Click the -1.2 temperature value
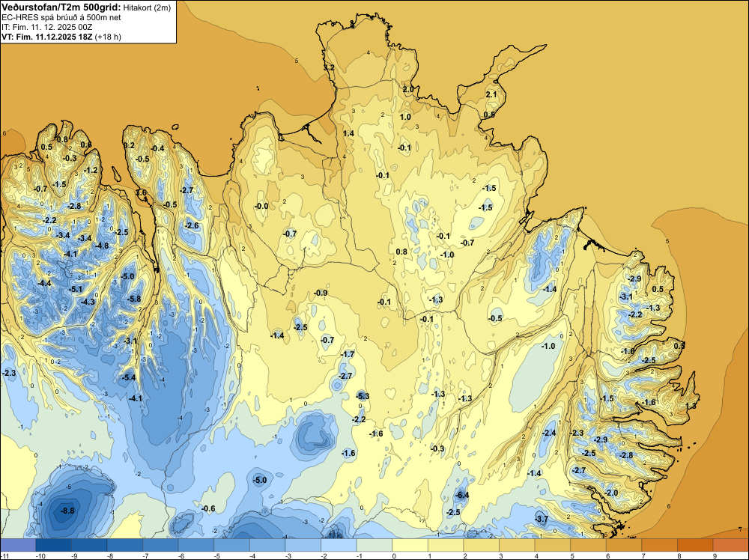 [x=91, y=170]
